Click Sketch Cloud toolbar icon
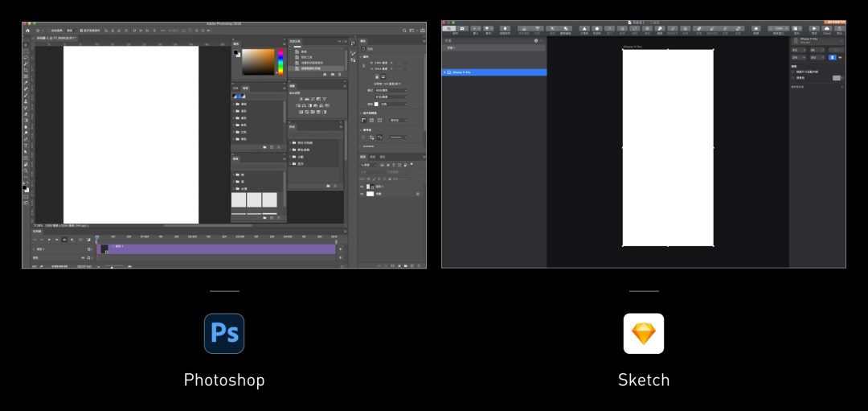Viewport: 868px width, 411px height. click(x=827, y=28)
